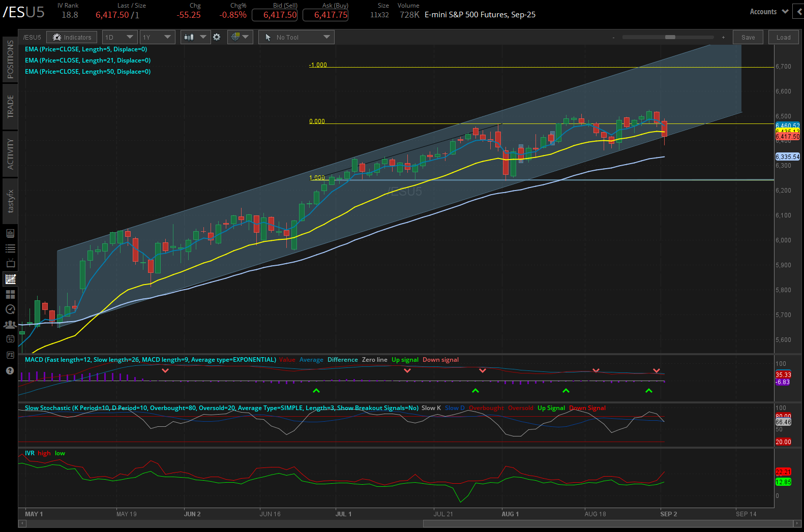This screenshot has width=804, height=532.
Task: Click the pointer arrow tool icon
Action: [x=268, y=37]
